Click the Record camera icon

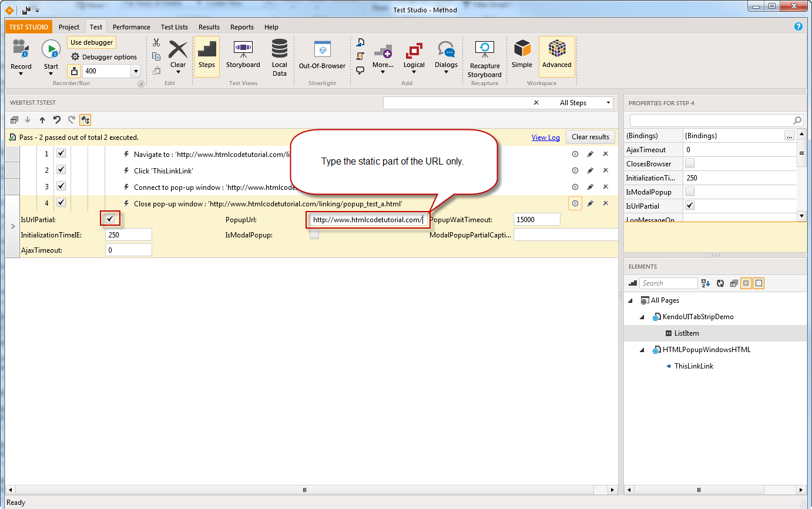(x=21, y=49)
